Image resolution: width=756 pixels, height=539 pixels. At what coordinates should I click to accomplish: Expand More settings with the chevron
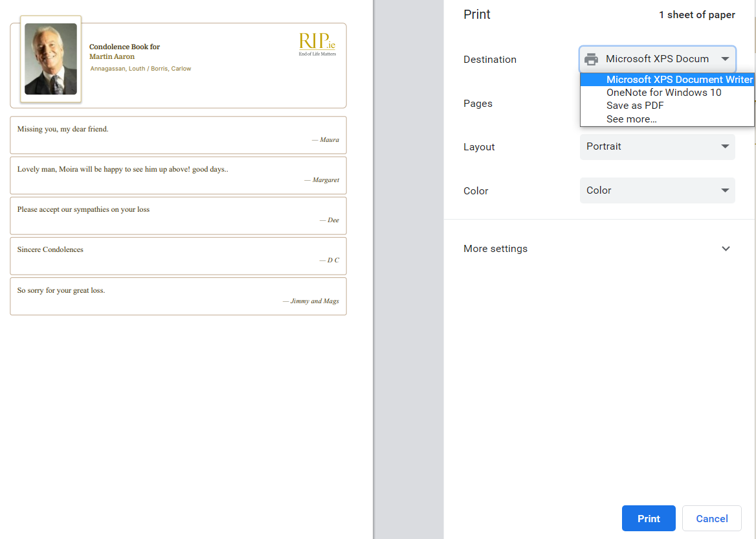(x=726, y=249)
